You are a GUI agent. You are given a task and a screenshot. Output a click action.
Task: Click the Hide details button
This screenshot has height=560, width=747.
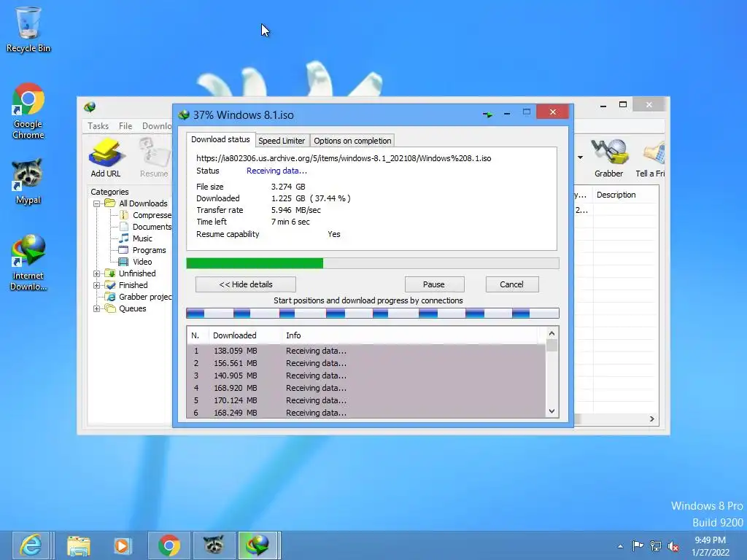click(x=246, y=284)
